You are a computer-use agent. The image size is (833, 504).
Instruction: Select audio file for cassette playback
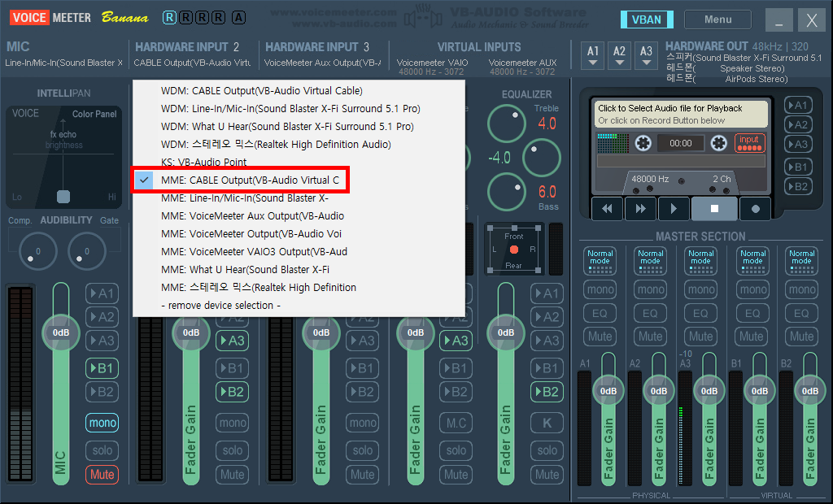coord(681,114)
